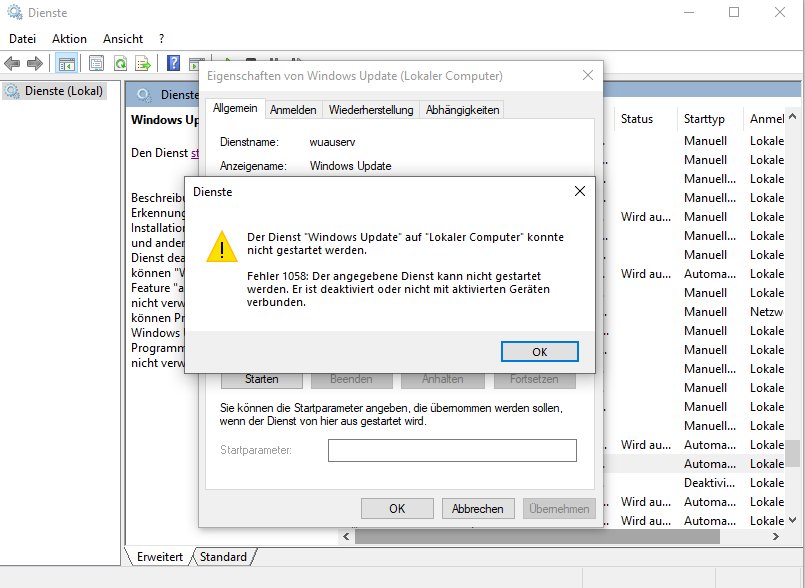Close the Dienste error message with its X
The height and width of the screenshot is (588, 805).
coord(580,191)
